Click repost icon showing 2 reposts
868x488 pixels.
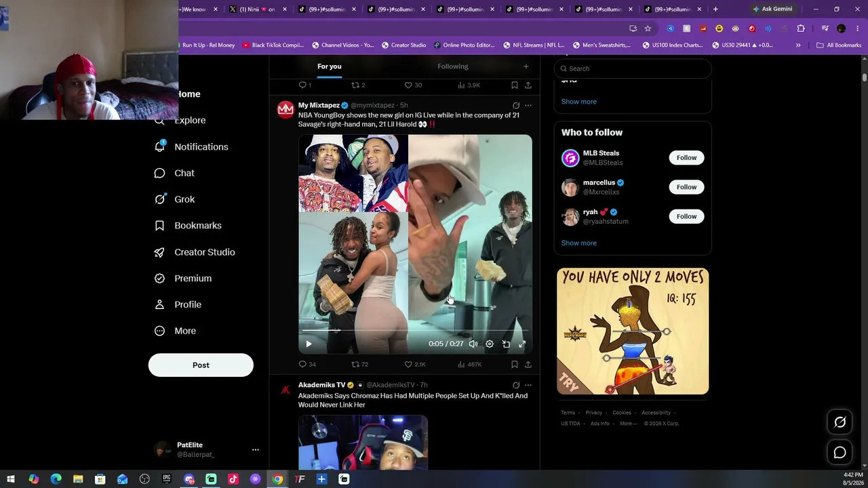click(x=355, y=85)
